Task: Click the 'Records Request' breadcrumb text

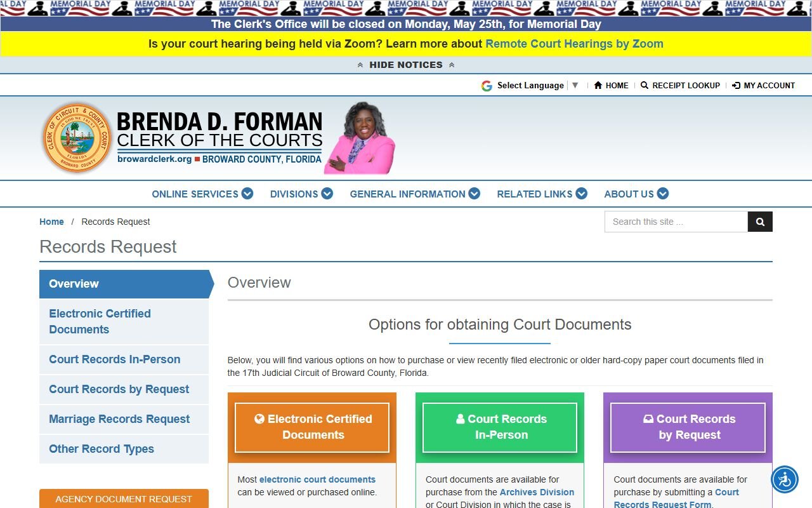Action: click(115, 222)
